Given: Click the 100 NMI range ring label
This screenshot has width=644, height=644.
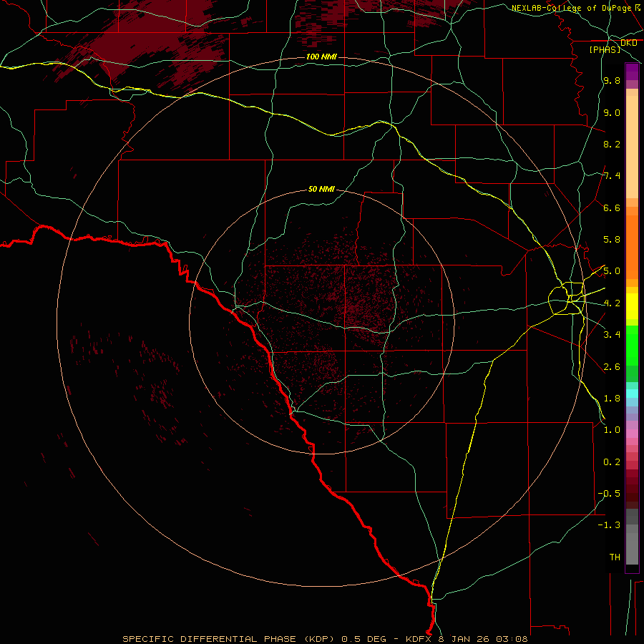Looking at the screenshot, I should [321, 57].
